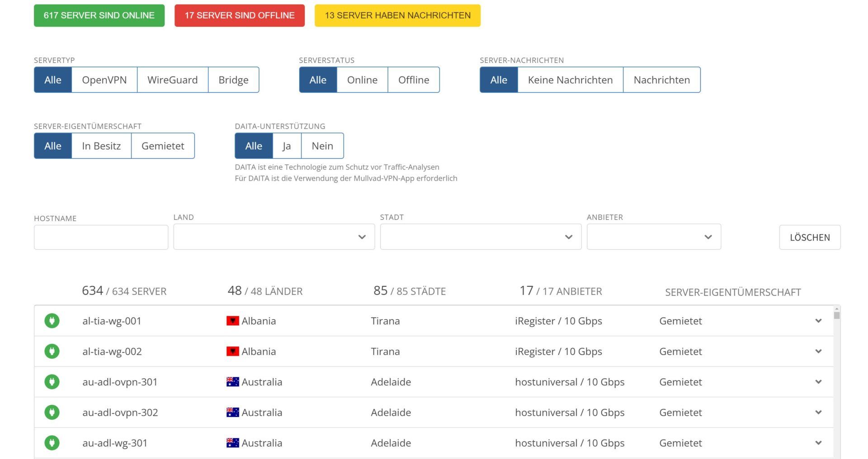Select Alle under Servertyp
868x459 pixels.
(x=53, y=80)
